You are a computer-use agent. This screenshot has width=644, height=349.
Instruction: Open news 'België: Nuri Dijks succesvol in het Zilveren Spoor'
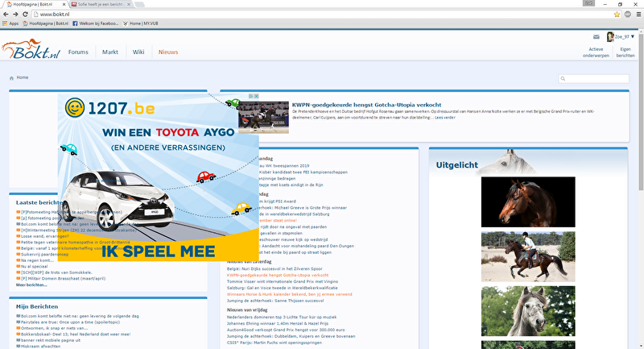[275, 269]
